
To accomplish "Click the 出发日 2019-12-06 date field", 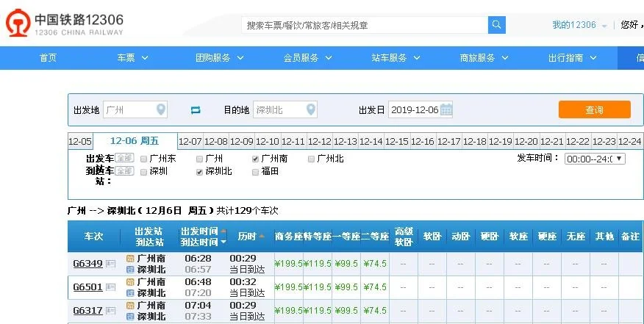I will (421, 109).
